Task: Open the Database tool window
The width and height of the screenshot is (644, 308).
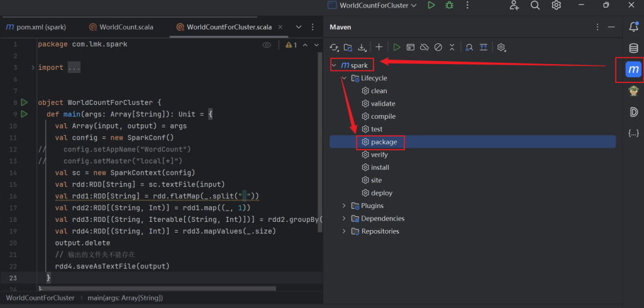Action: tap(633, 48)
